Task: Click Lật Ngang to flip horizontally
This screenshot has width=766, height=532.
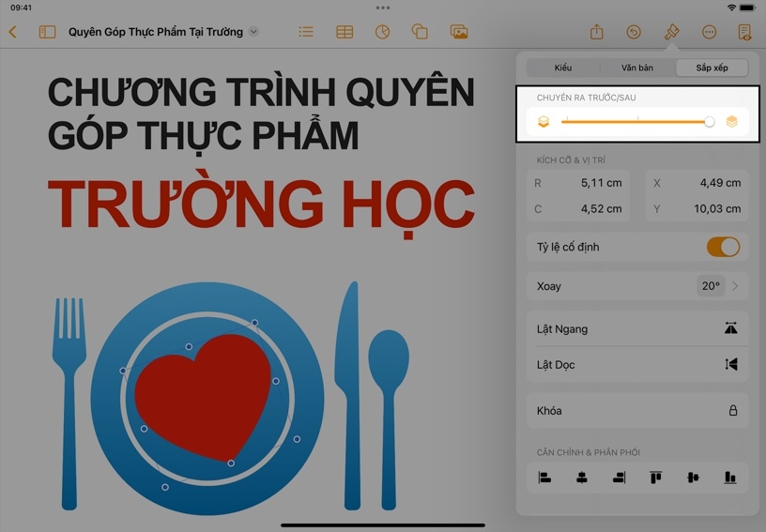Action: click(x=637, y=328)
